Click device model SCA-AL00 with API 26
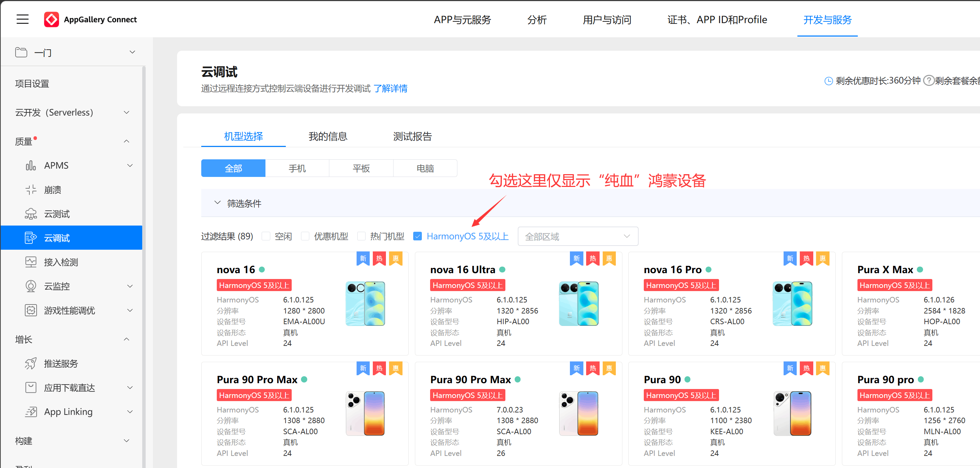Viewport: 980px width, 468px height. (x=514, y=431)
